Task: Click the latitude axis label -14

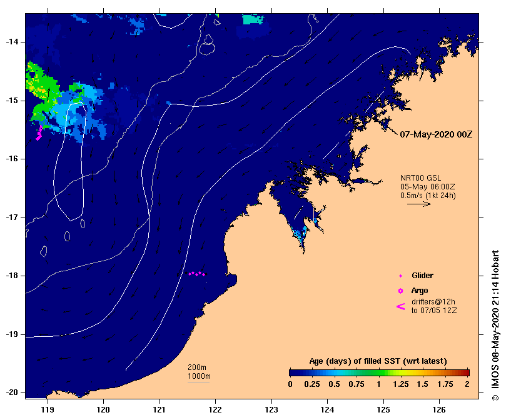Action: point(12,42)
